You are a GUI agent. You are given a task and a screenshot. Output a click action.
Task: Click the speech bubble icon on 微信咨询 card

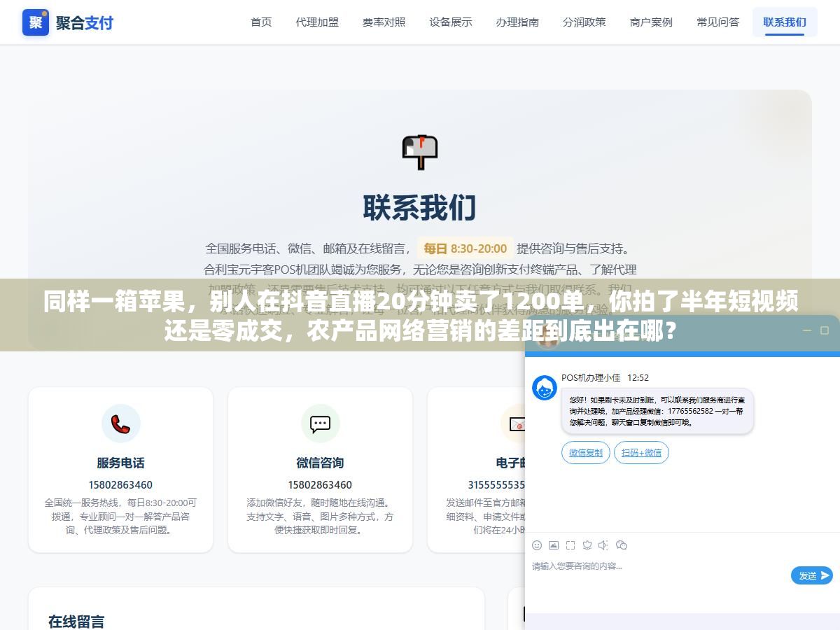320,423
